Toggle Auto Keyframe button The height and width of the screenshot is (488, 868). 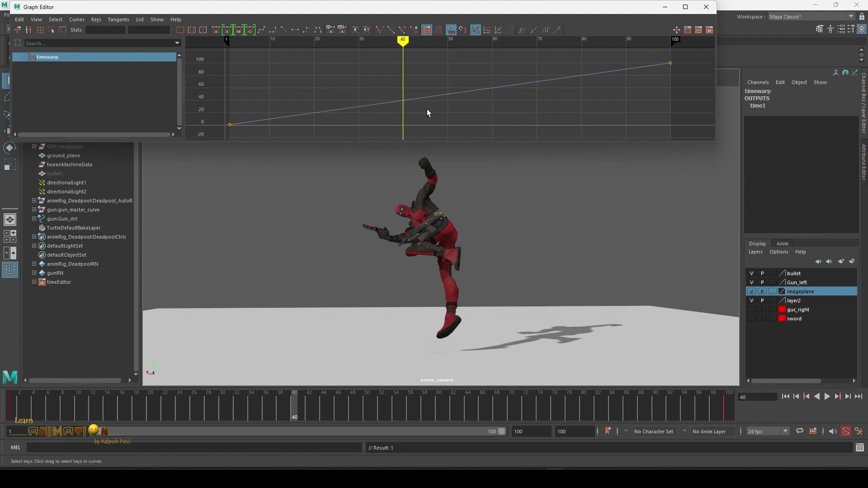tap(846, 432)
